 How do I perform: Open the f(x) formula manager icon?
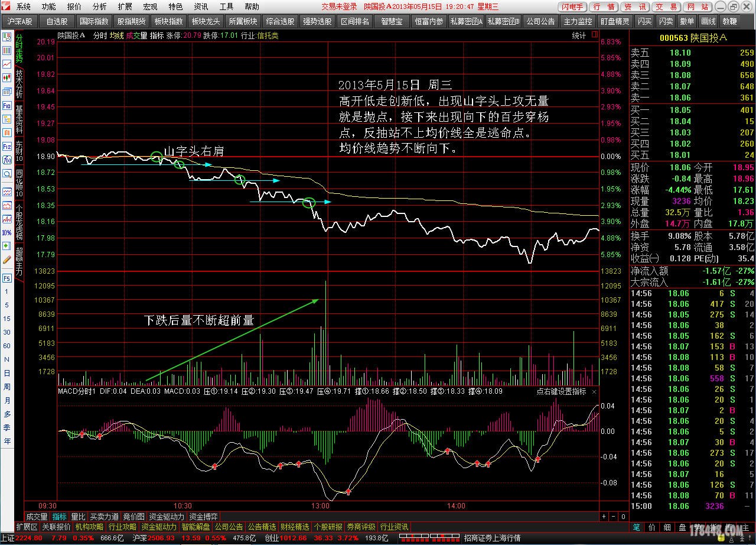(7, 160)
